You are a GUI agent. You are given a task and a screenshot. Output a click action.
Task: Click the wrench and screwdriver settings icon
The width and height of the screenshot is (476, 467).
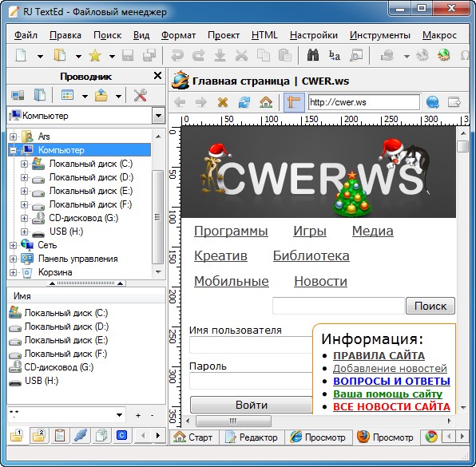coord(141,96)
